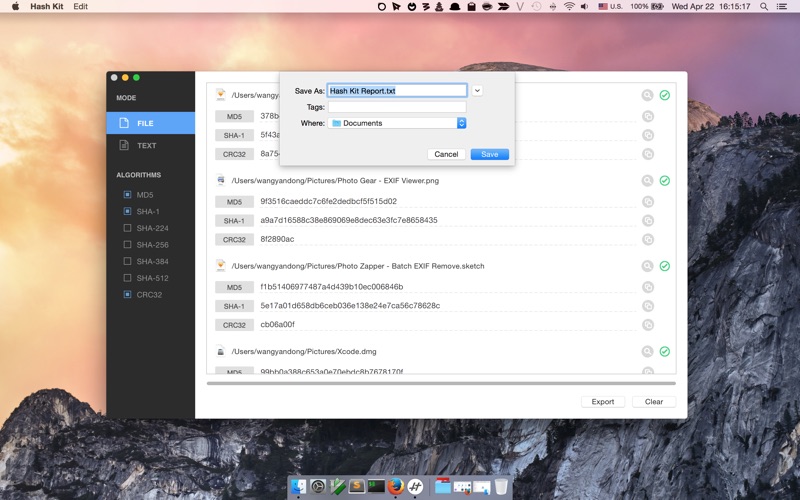Copy the CRC32 value starting 8a75
Viewport: 800px width, 500px height.
pos(648,154)
